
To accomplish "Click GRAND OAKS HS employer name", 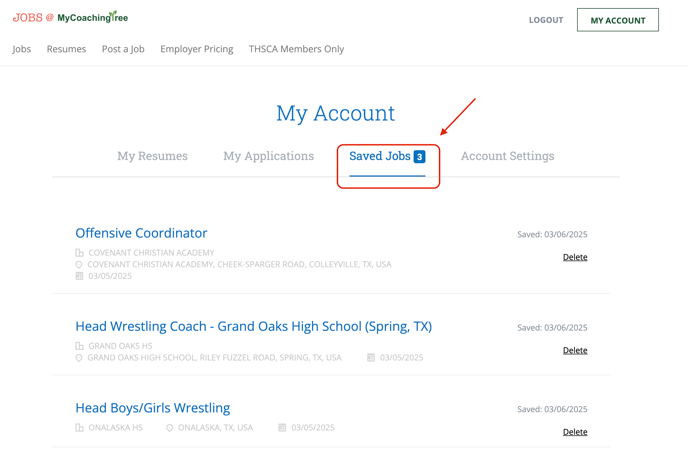I will point(120,346).
